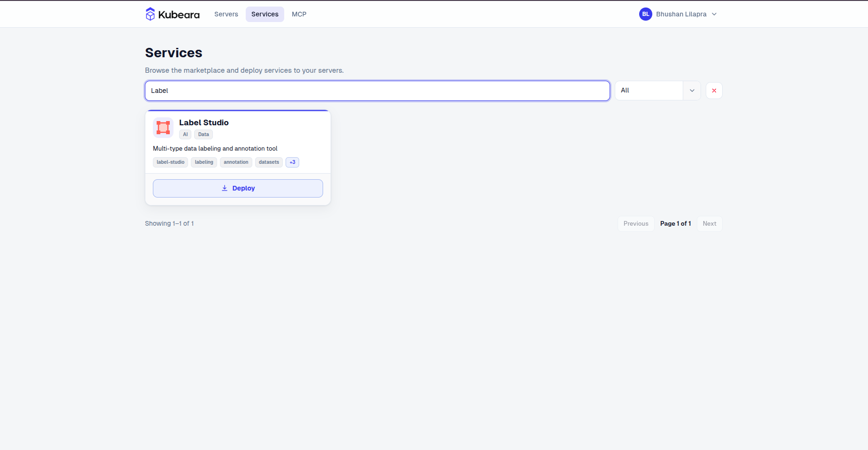Click the Next page button
868x450 pixels.
709,224
